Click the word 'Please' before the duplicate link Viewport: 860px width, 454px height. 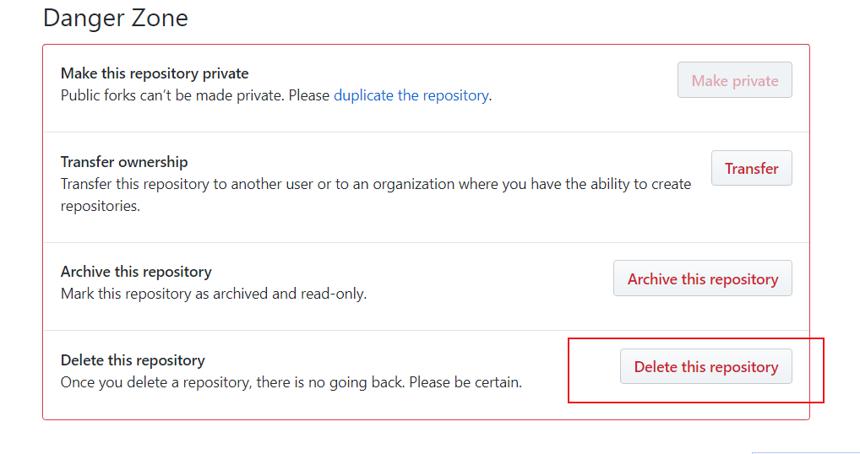pos(309,95)
